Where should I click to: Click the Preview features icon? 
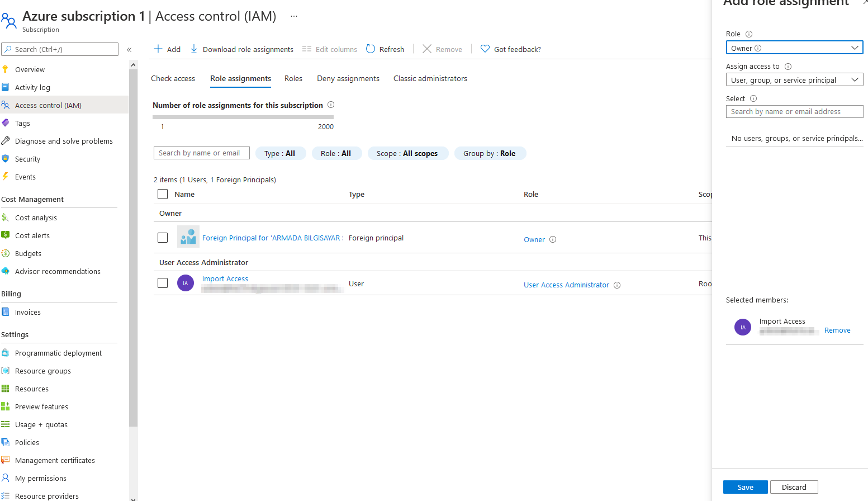pyautogui.click(x=5, y=407)
